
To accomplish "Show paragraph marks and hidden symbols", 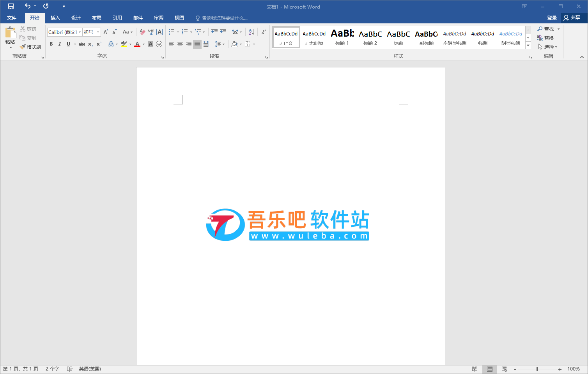I will tap(264, 32).
